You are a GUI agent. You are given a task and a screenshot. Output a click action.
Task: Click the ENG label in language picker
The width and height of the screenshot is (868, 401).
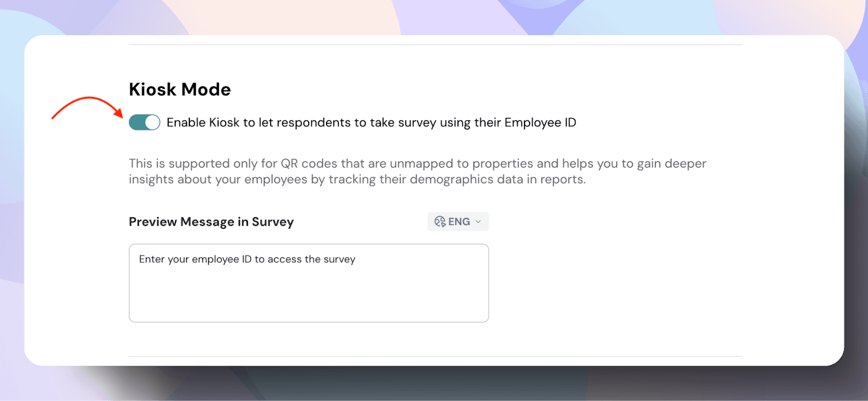459,222
